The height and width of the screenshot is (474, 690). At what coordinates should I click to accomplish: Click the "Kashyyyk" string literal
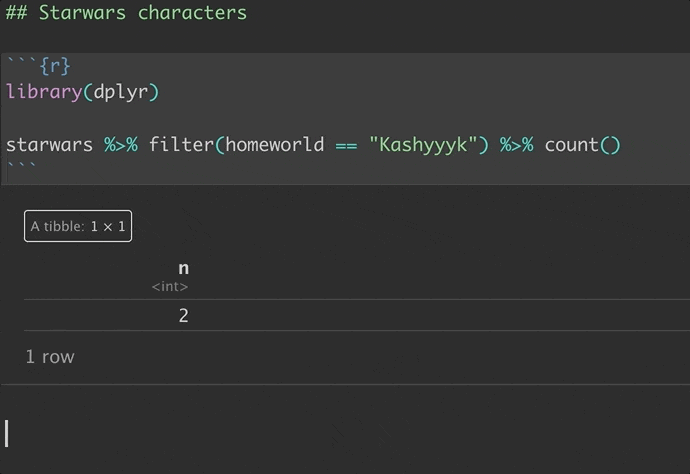pyautogui.click(x=423, y=145)
